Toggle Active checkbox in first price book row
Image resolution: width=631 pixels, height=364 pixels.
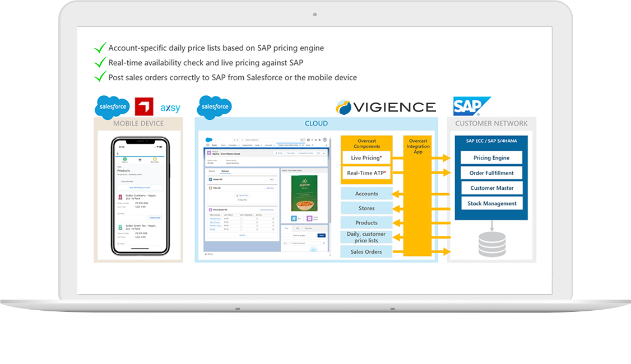pos(257,219)
